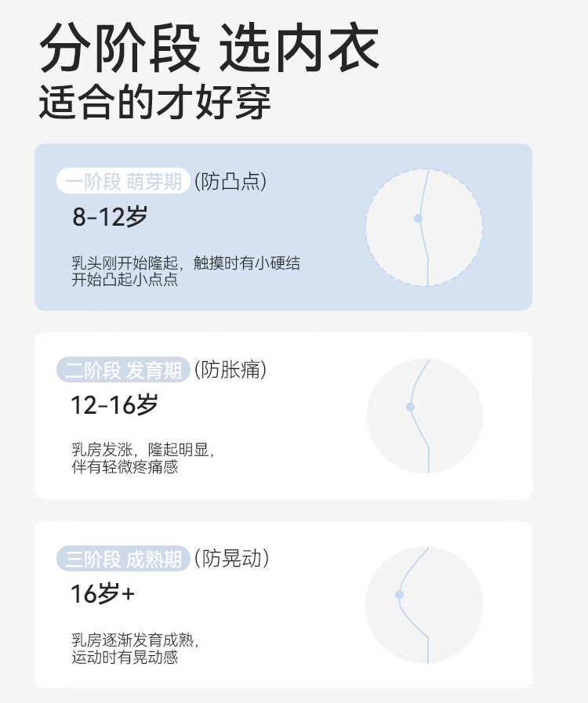Screen dimensions: 588x703
Task: Click the (防胀痛) label
Action: coord(230,370)
